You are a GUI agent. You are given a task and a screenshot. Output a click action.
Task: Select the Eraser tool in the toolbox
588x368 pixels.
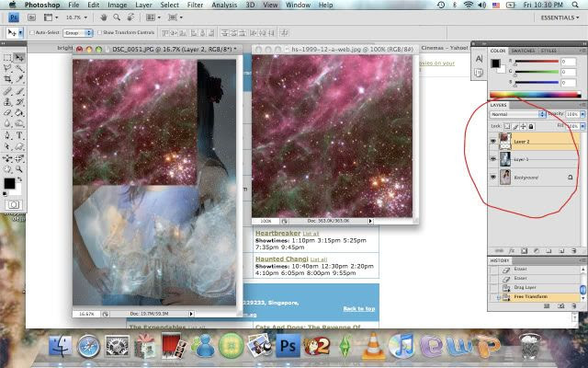click(7, 112)
